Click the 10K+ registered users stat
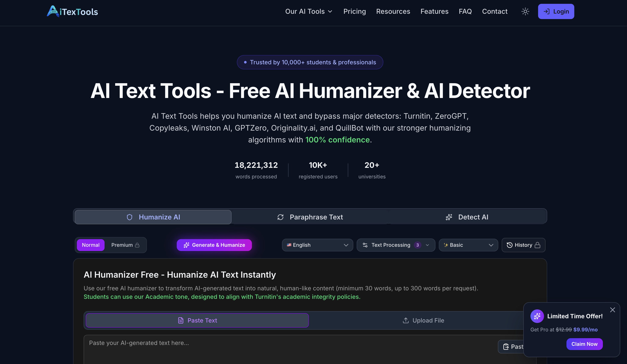This screenshot has width=627, height=364. pos(318,170)
